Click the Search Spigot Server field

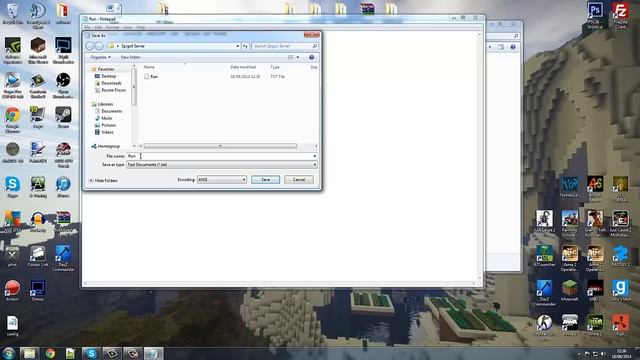(284, 46)
